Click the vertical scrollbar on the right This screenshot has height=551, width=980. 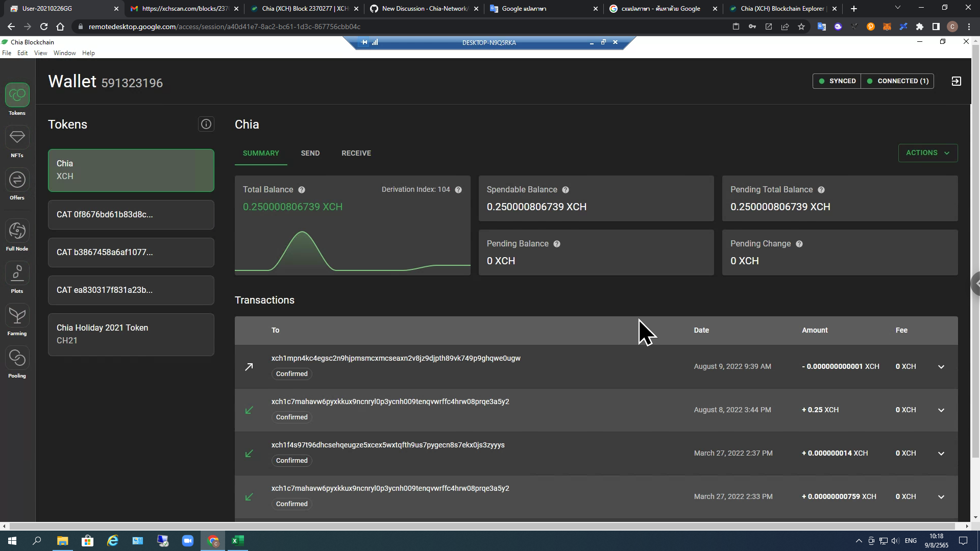[x=975, y=253]
